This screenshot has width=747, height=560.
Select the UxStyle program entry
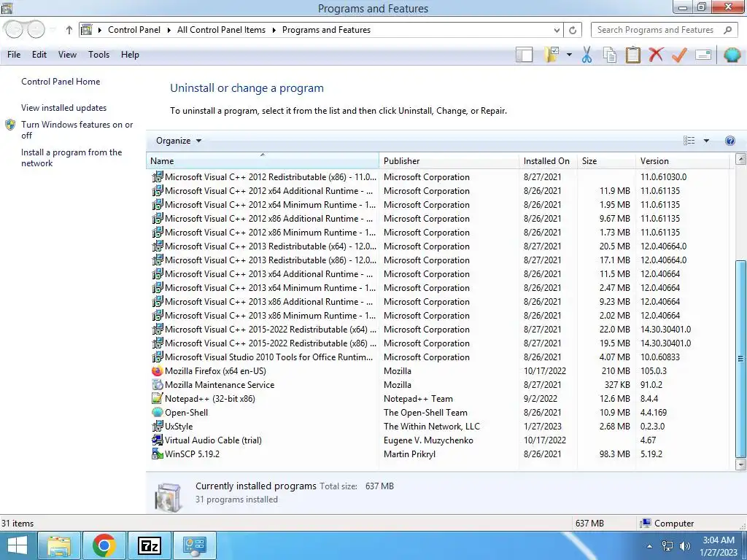pos(440,426)
